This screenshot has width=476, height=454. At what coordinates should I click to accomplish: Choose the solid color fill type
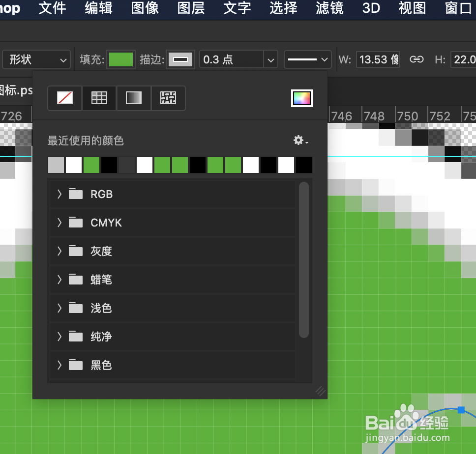(99, 98)
